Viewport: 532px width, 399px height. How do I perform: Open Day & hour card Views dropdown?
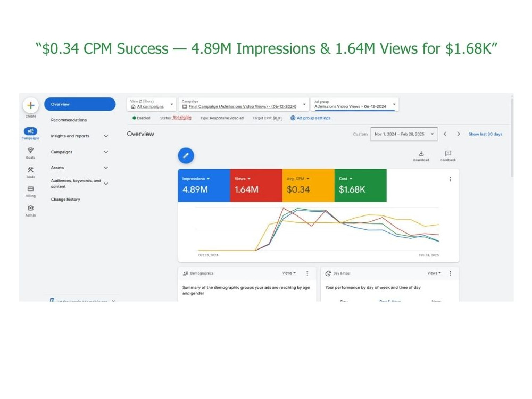(x=434, y=273)
